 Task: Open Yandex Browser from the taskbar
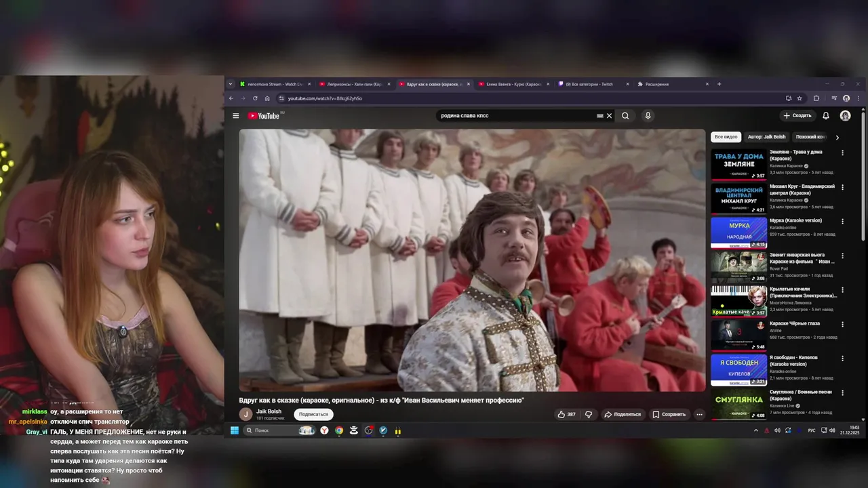[325, 430]
